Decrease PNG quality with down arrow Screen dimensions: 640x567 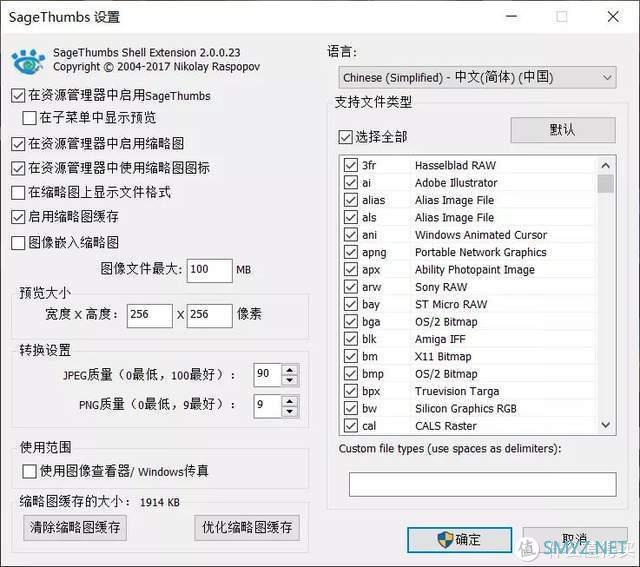(290, 411)
